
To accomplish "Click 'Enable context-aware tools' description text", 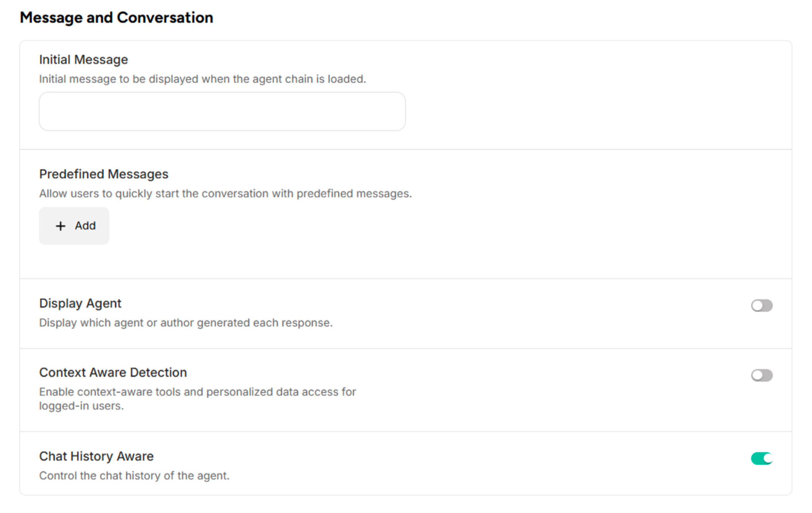I will [x=198, y=399].
